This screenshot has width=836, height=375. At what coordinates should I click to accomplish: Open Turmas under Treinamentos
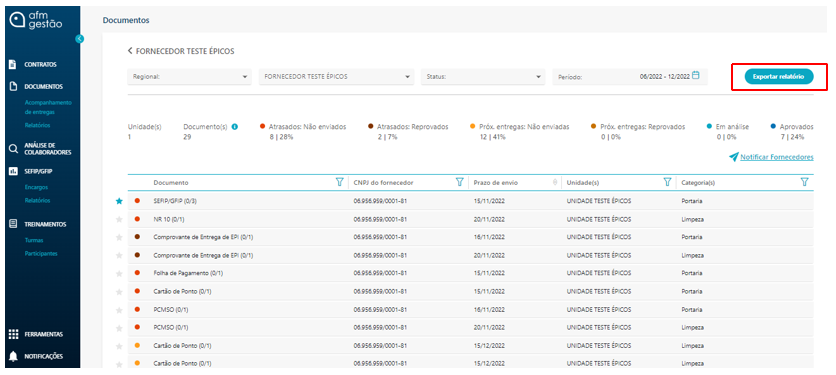point(34,241)
